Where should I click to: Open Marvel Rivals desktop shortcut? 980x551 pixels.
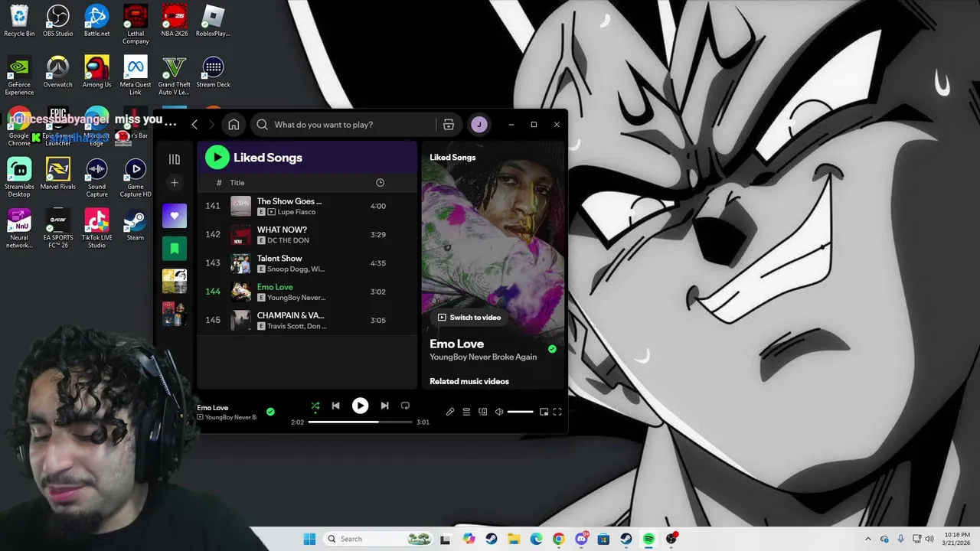[57, 174]
